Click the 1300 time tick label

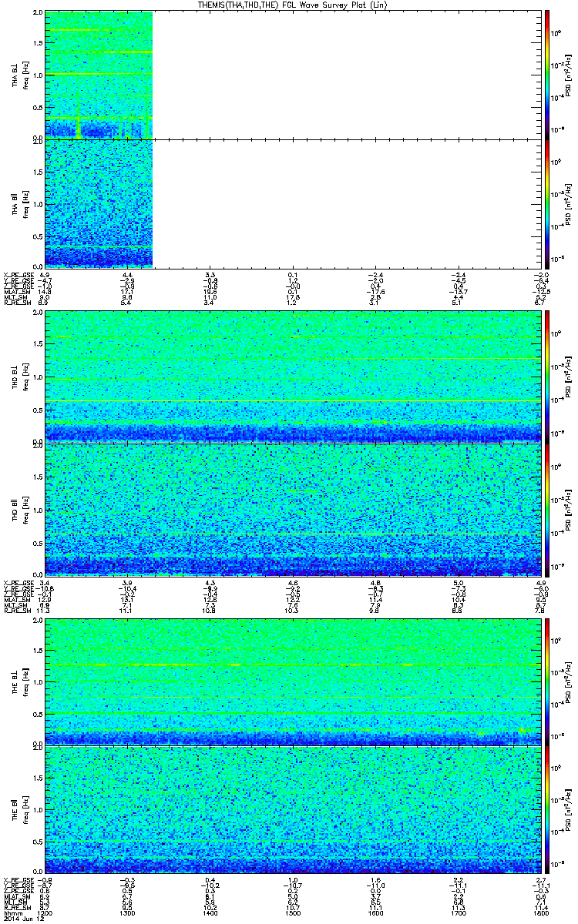[127, 912]
